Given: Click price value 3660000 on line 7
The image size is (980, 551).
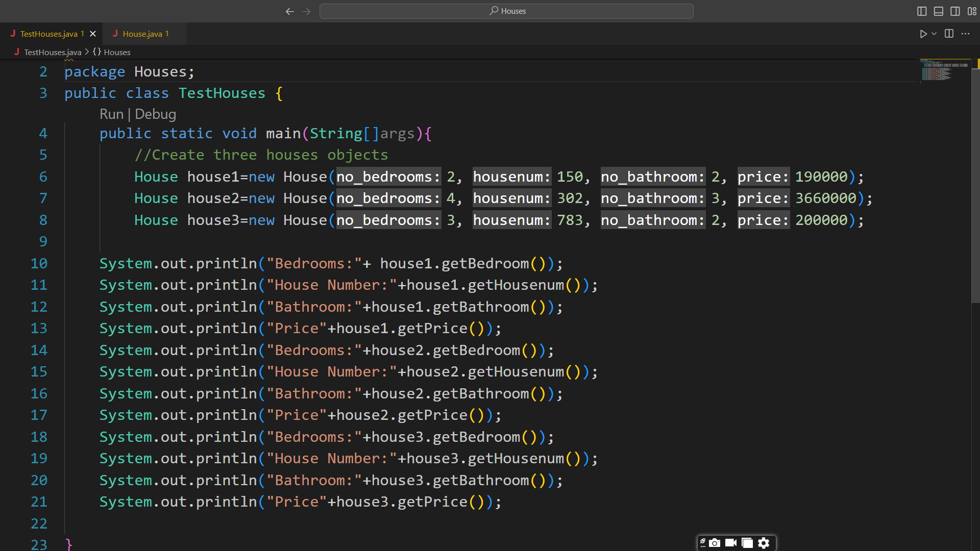Looking at the screenshot, I should [x=826, y=198].
